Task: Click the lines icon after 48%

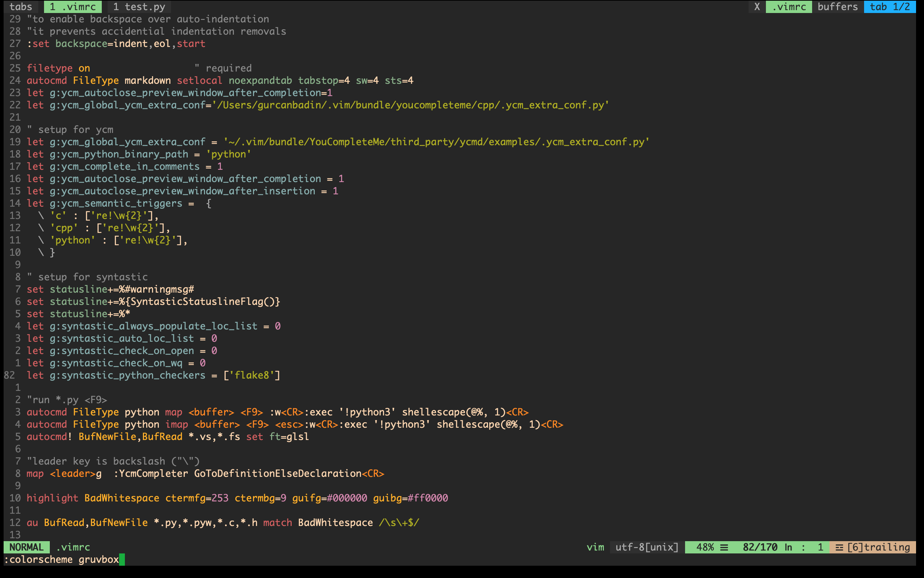Action: [x=724, y=547]
